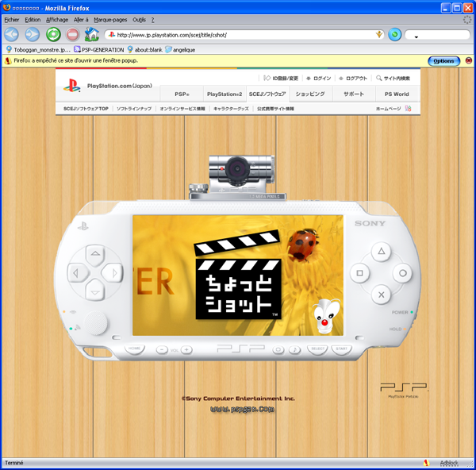Select the ショッピング tab
476x470 pixels.
[x=310, y=94]
